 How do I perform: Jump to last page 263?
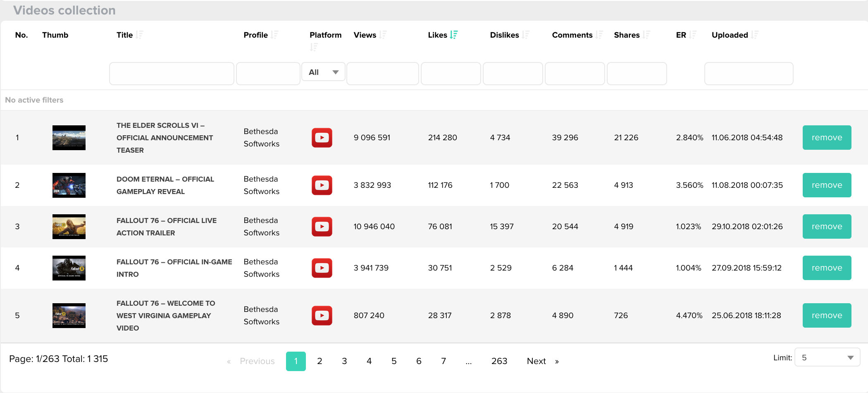(499, 361)
